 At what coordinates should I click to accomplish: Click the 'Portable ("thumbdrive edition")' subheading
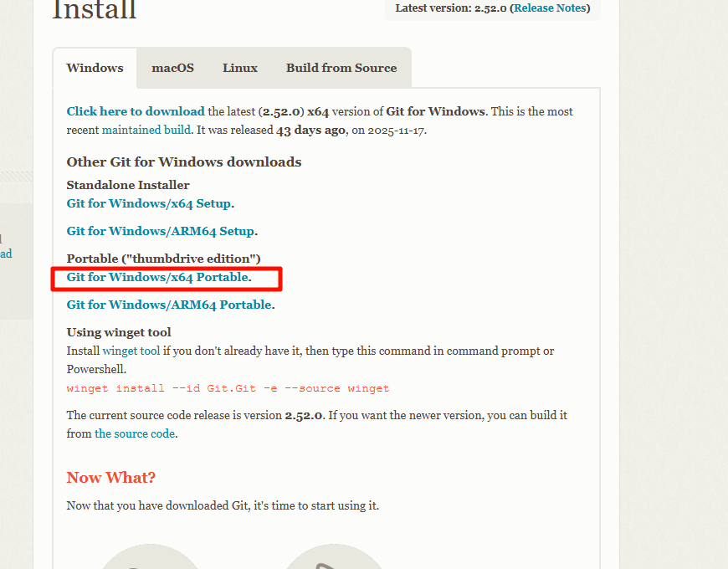[x=163, y=259]
